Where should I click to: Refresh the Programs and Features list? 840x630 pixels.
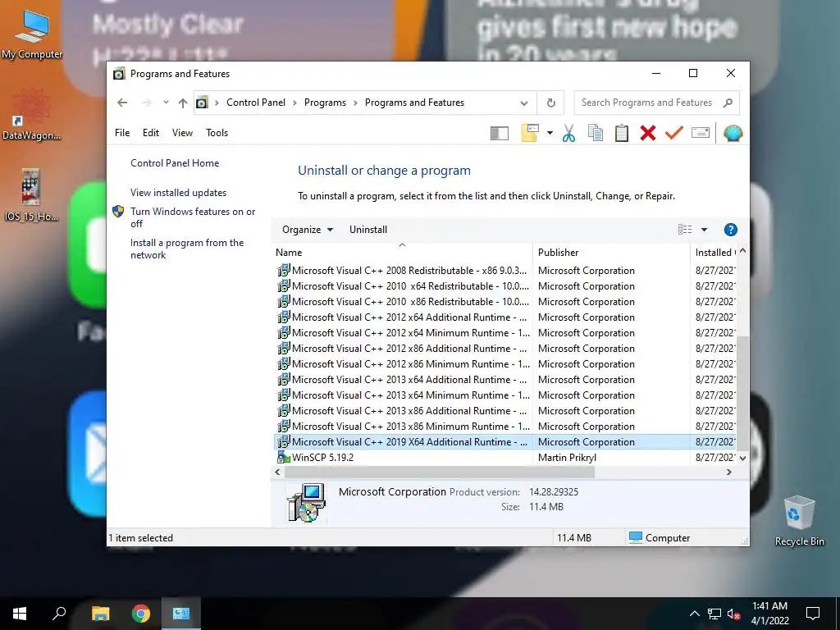550,103
